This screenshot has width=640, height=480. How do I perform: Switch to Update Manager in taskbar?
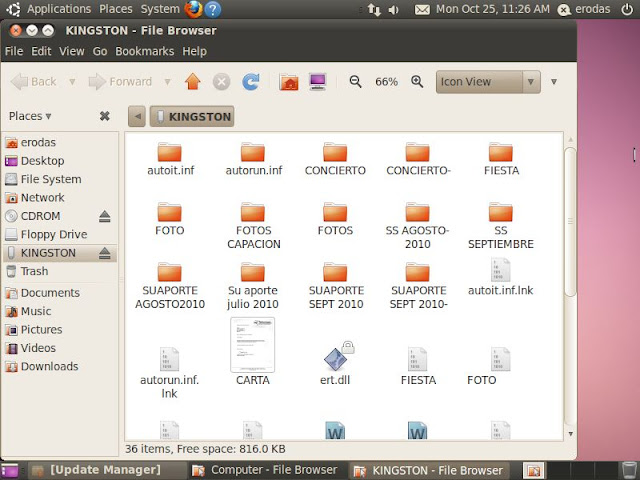click(105, 470)
